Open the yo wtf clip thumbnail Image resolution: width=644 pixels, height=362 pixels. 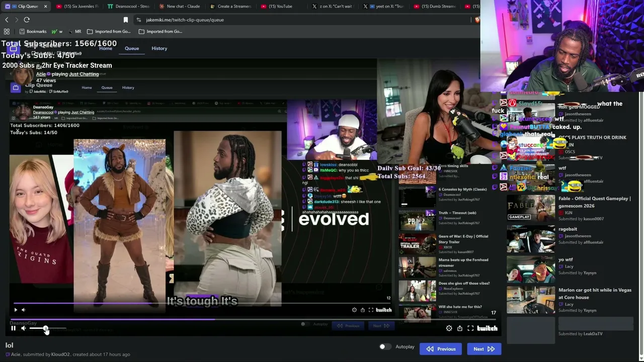pos(531,270)
